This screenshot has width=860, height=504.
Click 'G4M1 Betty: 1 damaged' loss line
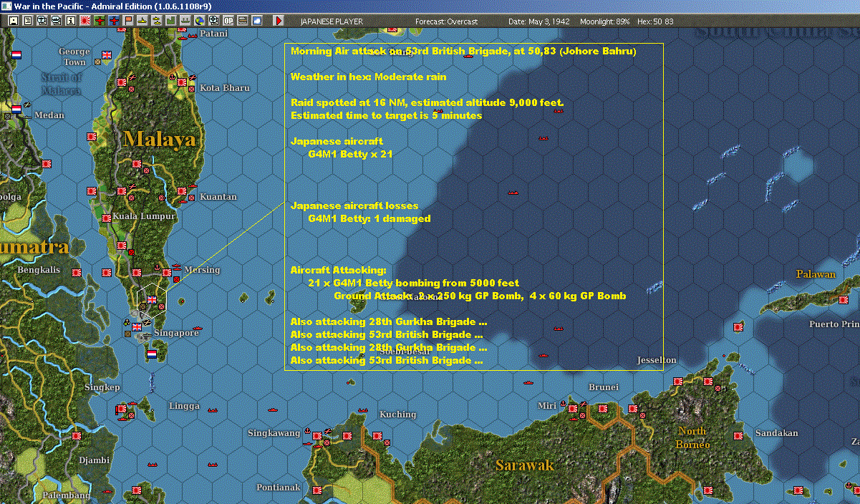click(369, 218)
